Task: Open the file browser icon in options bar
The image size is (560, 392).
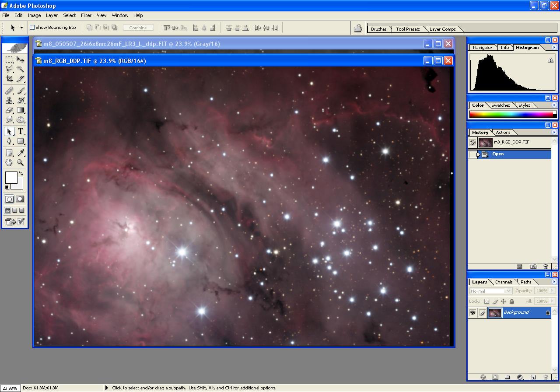Action: pos(358,28)
